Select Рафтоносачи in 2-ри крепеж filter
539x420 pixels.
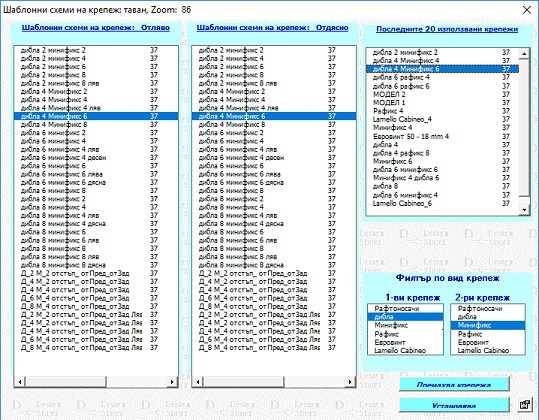tap(488, 308)
